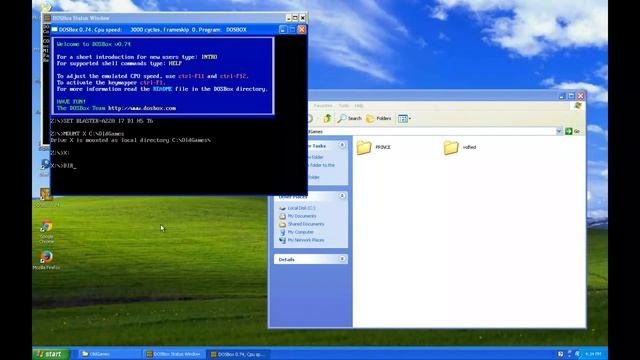The image size is (640, 360).
Task: Open the Tools menu in Explorer
Action: pyautogui.click(x=344, y=106)
